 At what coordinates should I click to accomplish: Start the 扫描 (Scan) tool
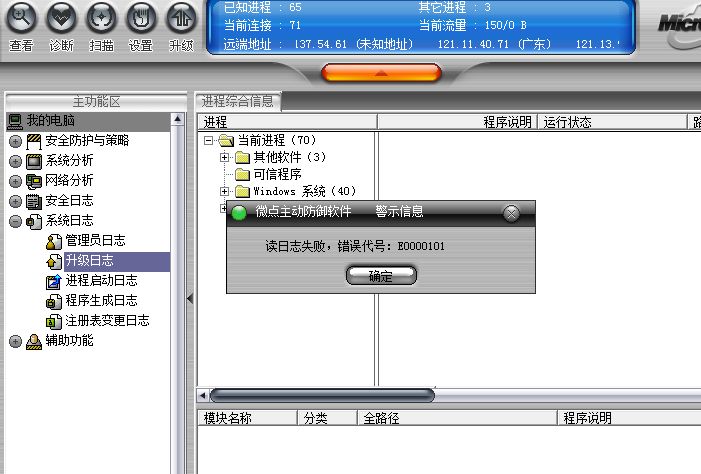(x=101, y=18)
